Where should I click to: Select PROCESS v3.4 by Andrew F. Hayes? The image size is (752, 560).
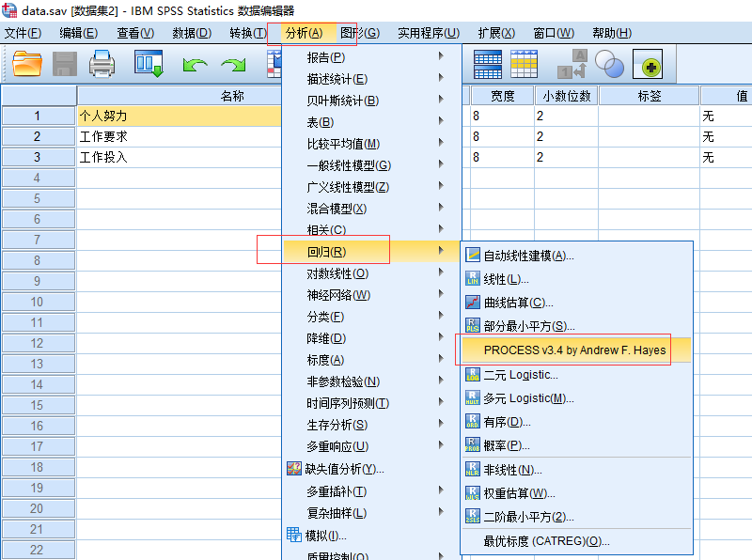point(574,350)
